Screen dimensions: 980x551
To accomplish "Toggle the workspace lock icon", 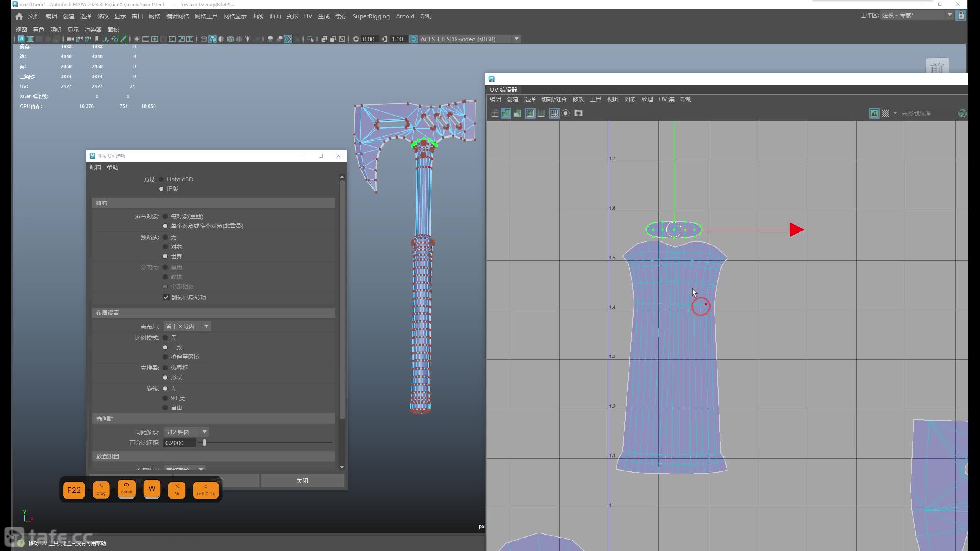I will (x=961, y=15).
